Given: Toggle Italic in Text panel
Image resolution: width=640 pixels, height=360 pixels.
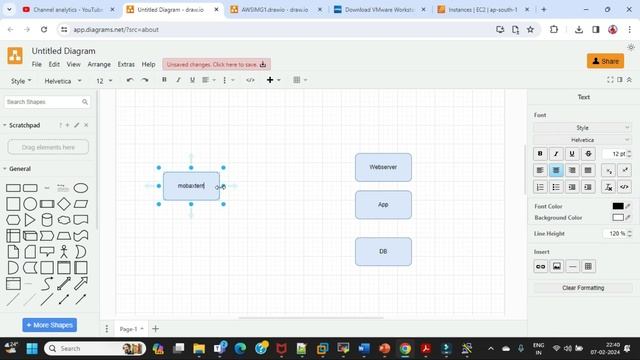Looking at the screenshot, I should coord(556,153).
